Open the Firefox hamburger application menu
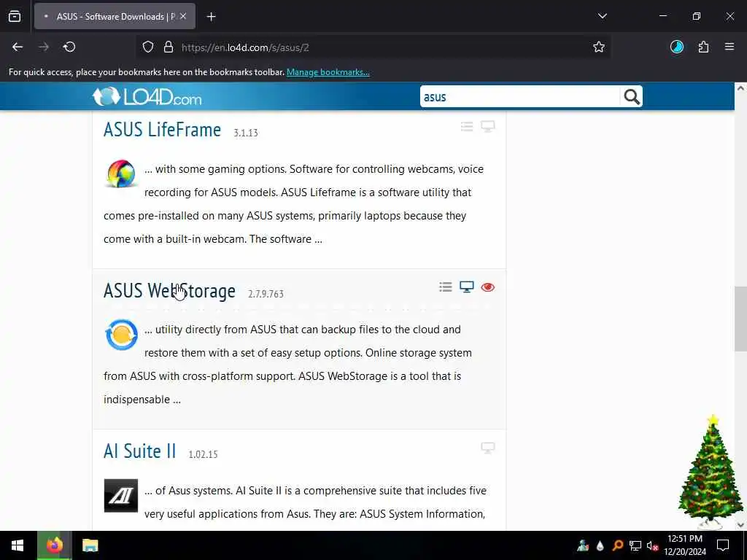Viewport: 747px width, 560px height. coord(729,47)
